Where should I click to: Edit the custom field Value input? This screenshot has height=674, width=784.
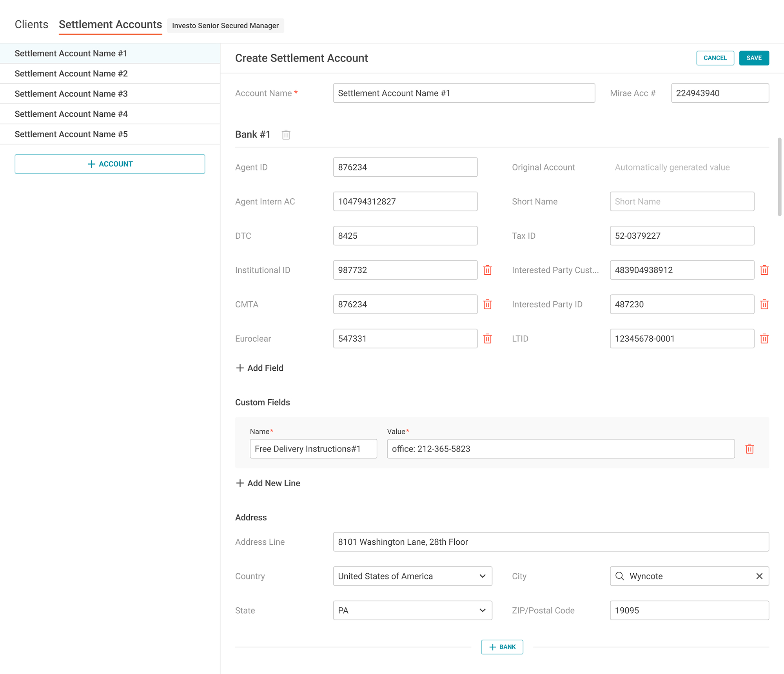click(561, 449)
